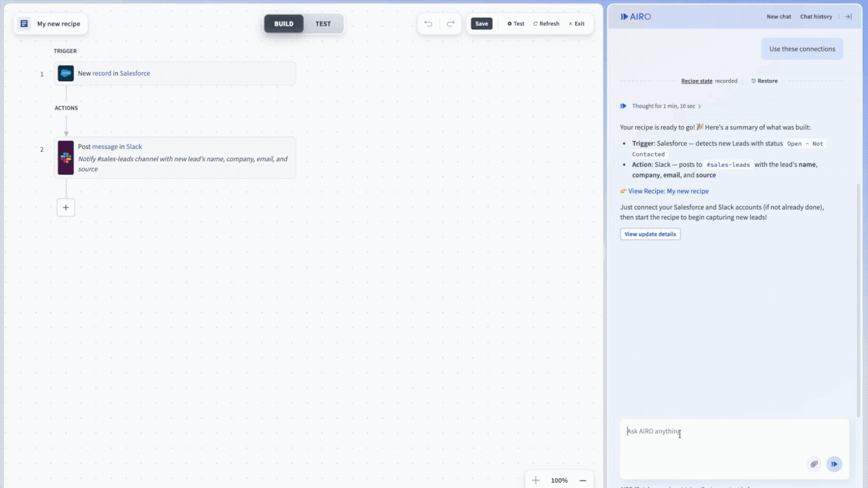This screenshot has width=868, height=488.
Task: Click View update details button
Action: 650,234
